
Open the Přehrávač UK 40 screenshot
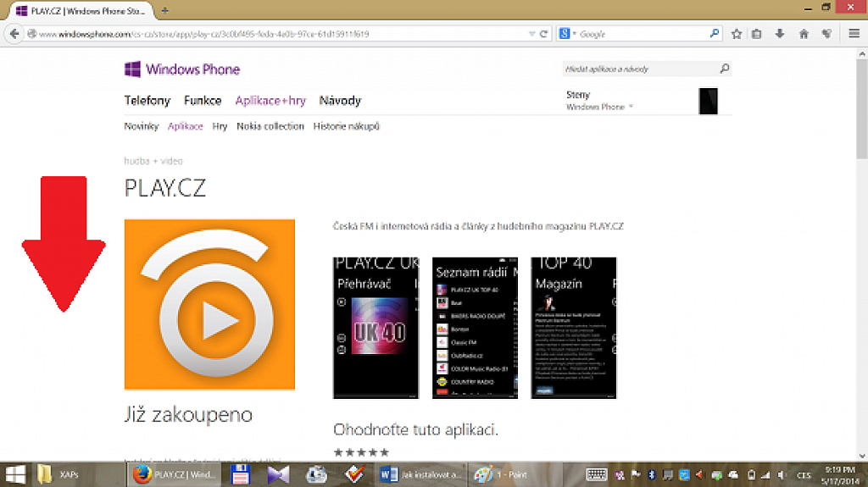[376, 328]
